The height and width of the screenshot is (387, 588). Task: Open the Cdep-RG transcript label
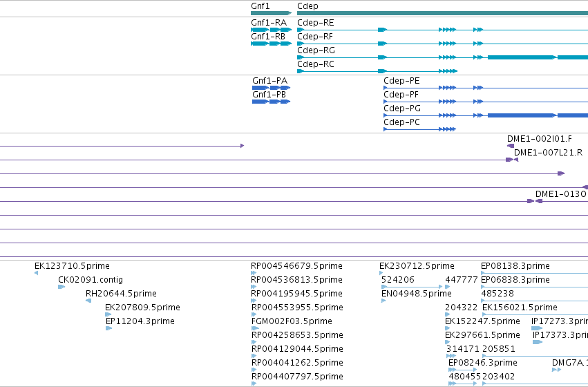[x=316, y=50]
